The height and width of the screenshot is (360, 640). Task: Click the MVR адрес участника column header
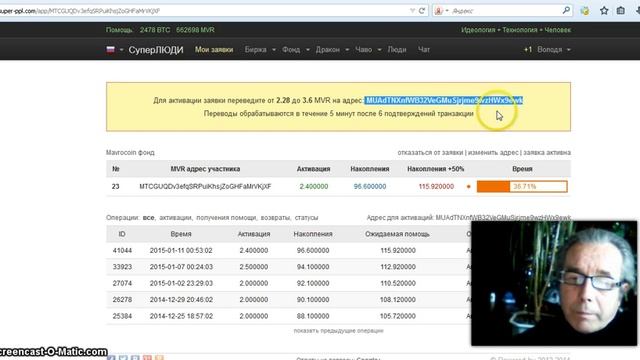click(205, 169)
